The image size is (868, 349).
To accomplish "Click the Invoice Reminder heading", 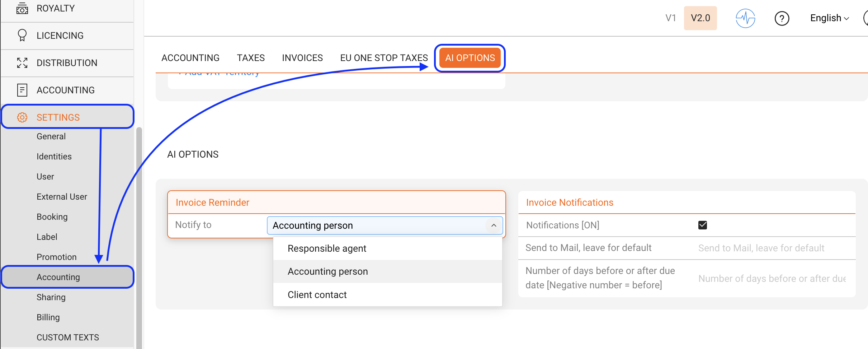I will [x=212, y=203].
